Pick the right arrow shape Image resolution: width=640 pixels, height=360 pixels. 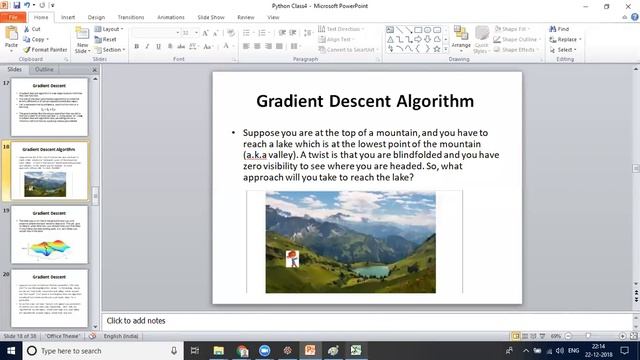418,40
